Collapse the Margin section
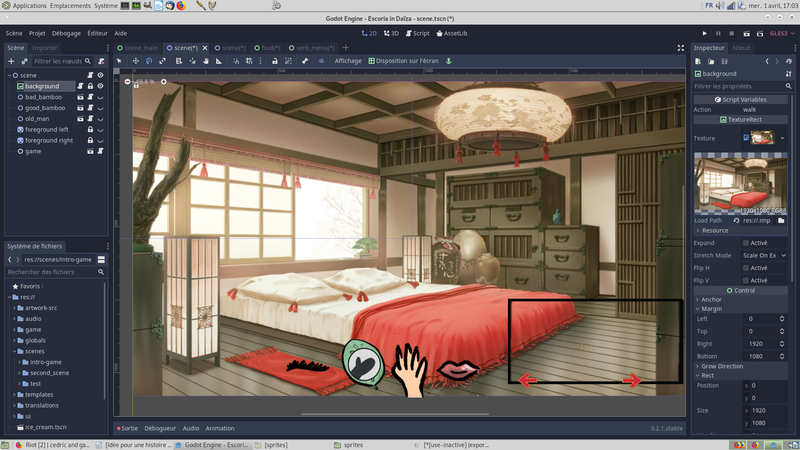The height and width of the screenshot is (450, 800). 709,309
